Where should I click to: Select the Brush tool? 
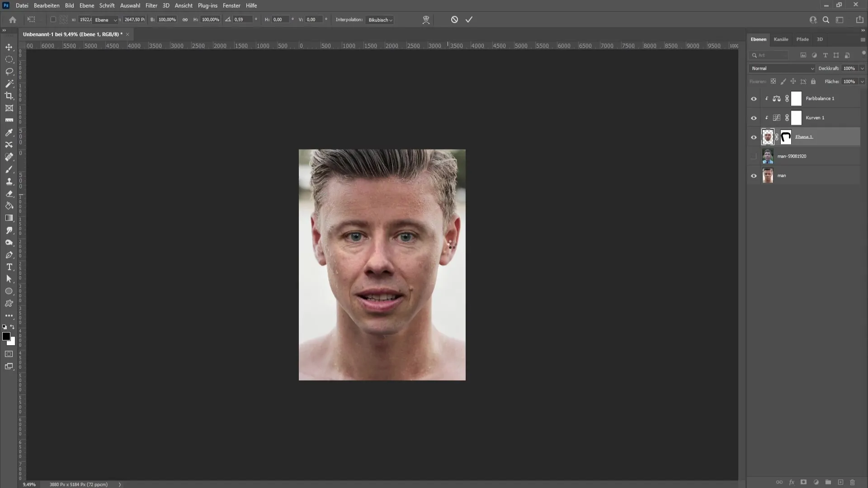point(9,169)
